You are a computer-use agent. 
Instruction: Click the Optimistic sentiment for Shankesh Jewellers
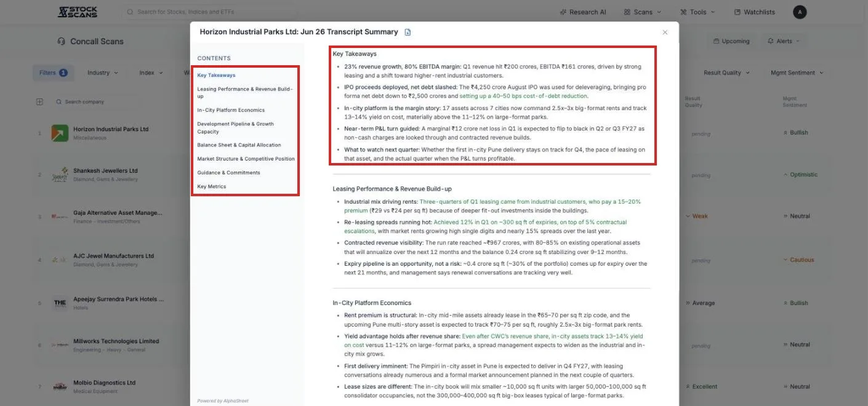coord(800,174)
